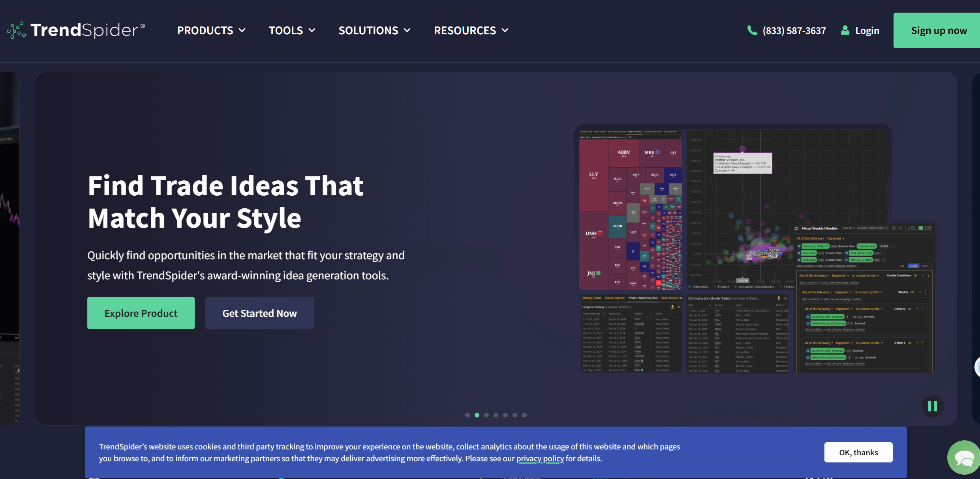Click the Sign up now button
Screen dimensions: 980x479
937,30
